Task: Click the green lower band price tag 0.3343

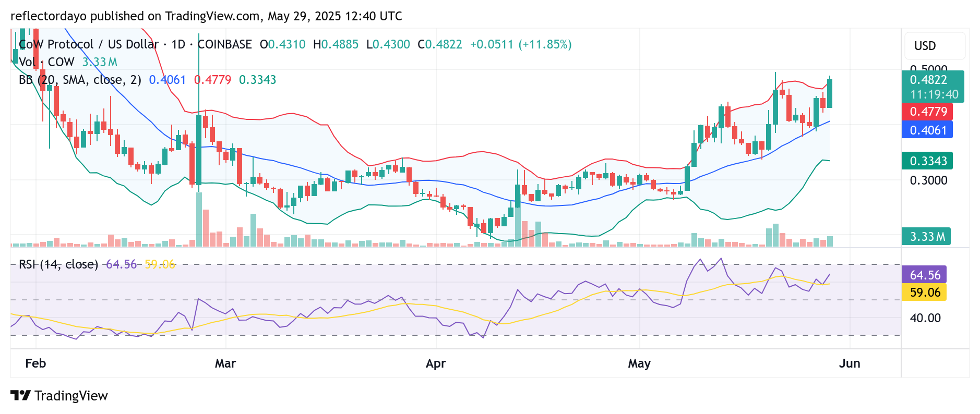Action: [927, 161]
